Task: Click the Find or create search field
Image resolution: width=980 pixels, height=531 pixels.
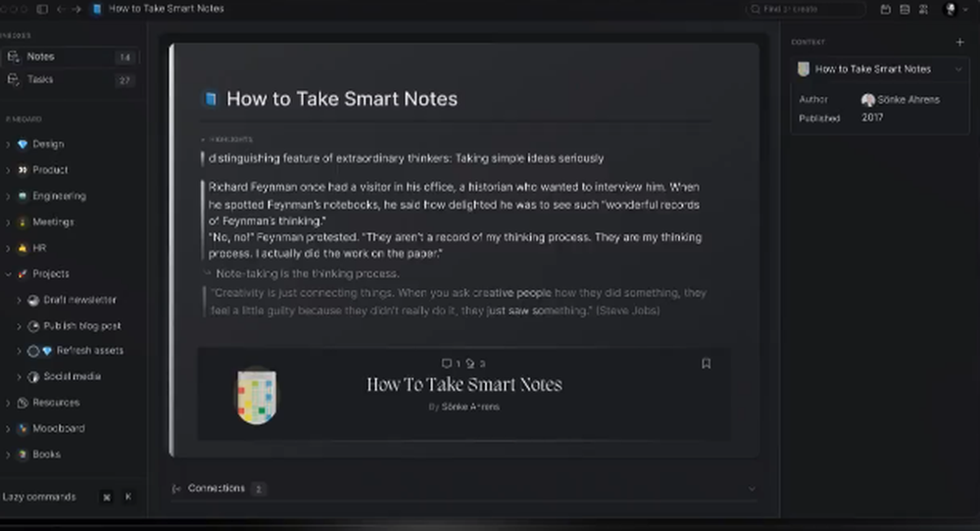Action: coord(806,10)
